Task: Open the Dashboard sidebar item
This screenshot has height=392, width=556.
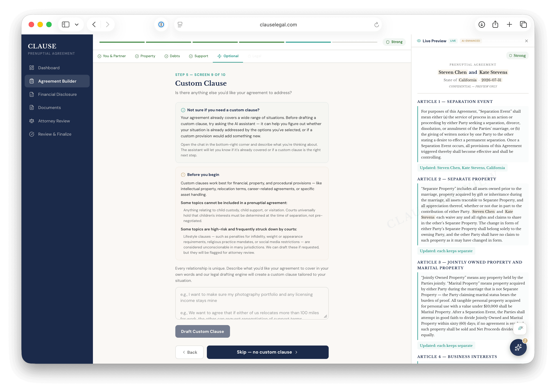Action: 57,68
